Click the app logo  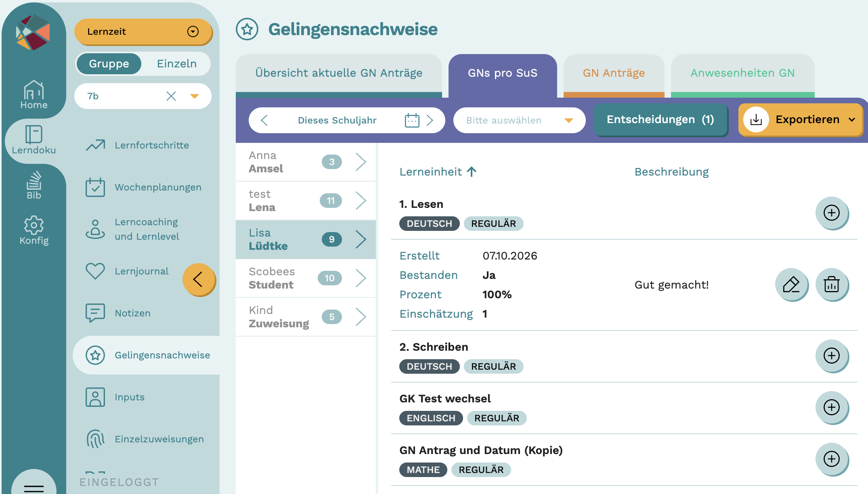tap(33, 33)
